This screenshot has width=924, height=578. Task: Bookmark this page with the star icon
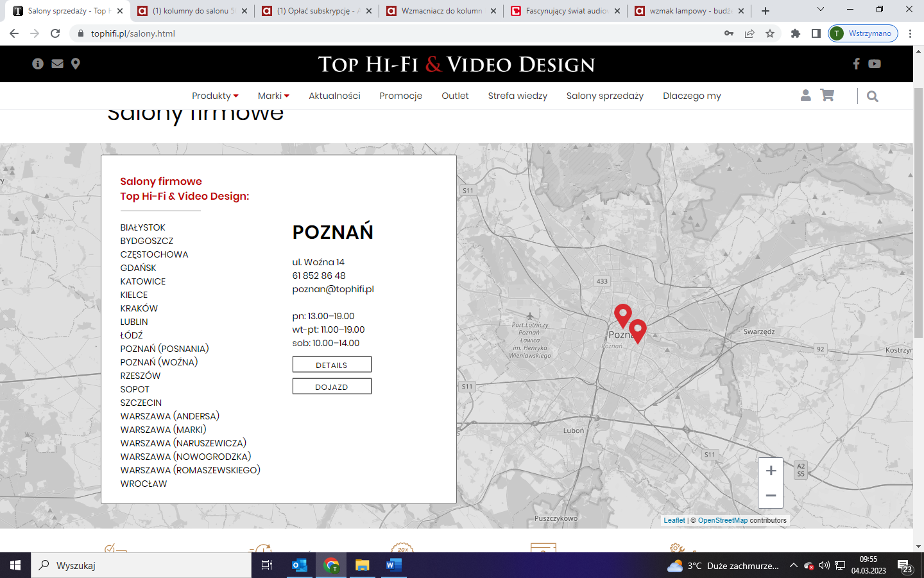[x=770, y=33]
